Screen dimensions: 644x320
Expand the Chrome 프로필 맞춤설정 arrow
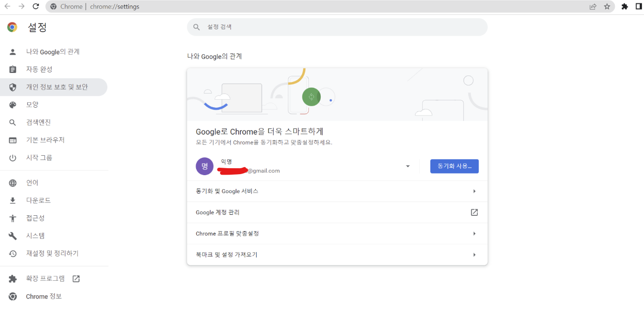click(x=474, y=233)
